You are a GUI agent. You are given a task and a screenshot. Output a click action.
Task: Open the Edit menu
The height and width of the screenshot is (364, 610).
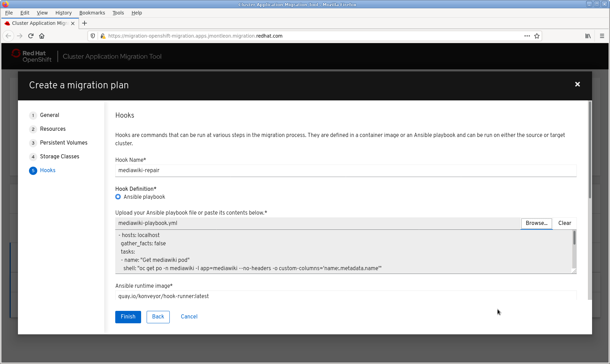[x=25, y=13]
